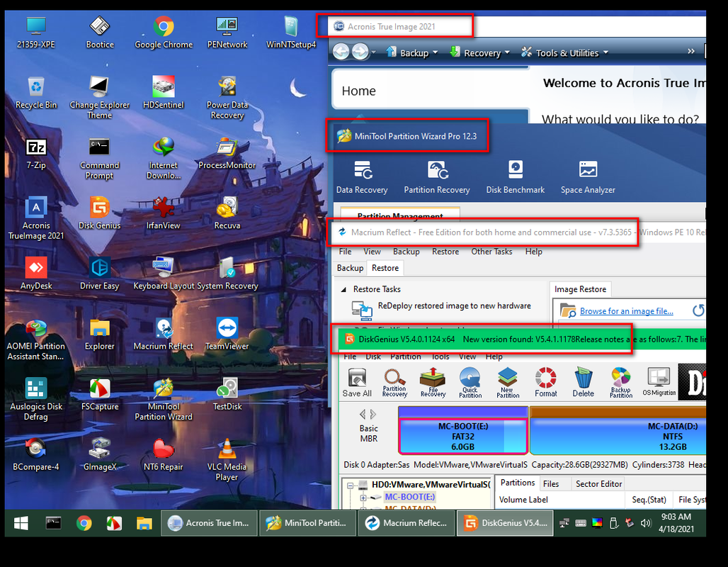Click Partition Recovery in DiskGenius toolbar
Screen dimensions: 728x567
pos(394,383)
